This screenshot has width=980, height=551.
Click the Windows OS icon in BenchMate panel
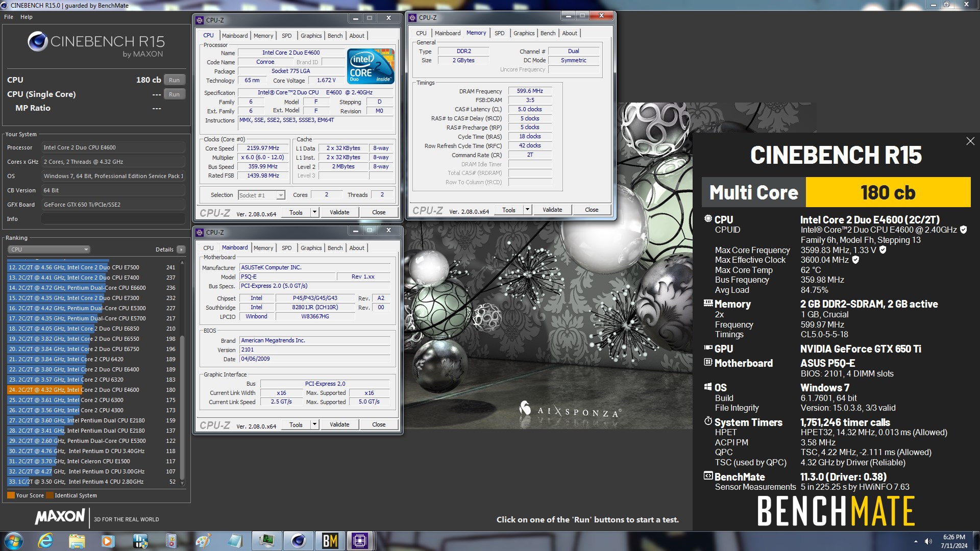coord(708,387)
